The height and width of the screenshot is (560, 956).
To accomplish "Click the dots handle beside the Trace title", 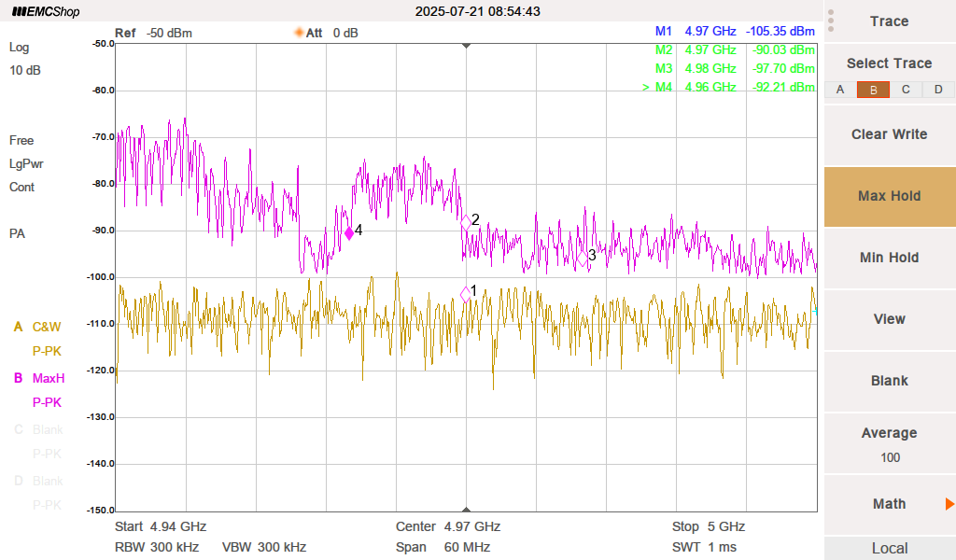I will click(831, 21).
